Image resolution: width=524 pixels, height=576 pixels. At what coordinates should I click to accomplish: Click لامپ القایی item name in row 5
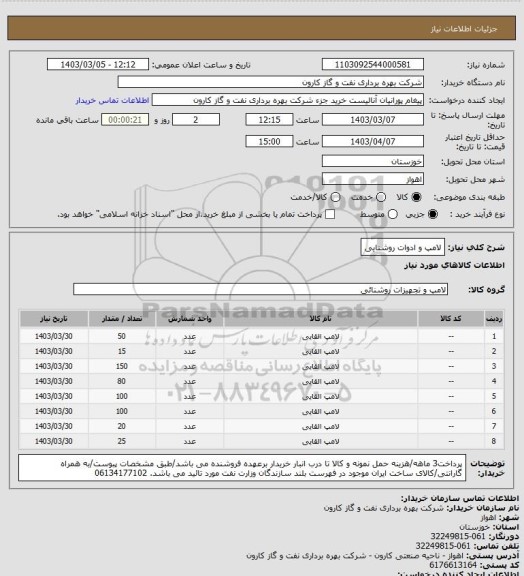320,396
